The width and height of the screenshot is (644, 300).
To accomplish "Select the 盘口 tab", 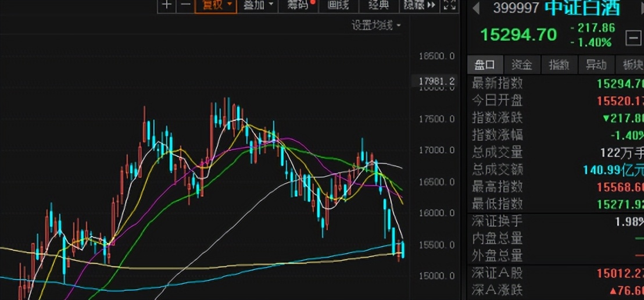I will tap(485, 65).
